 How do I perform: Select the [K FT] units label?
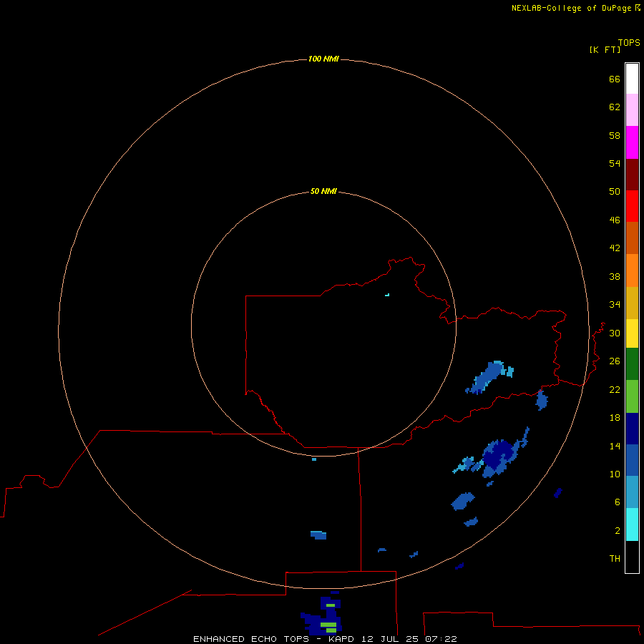click(x=605, y=49)
